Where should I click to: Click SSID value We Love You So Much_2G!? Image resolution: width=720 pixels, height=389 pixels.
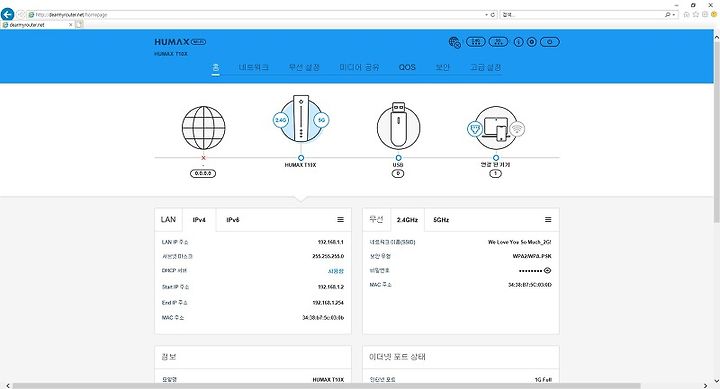[519, 242]
